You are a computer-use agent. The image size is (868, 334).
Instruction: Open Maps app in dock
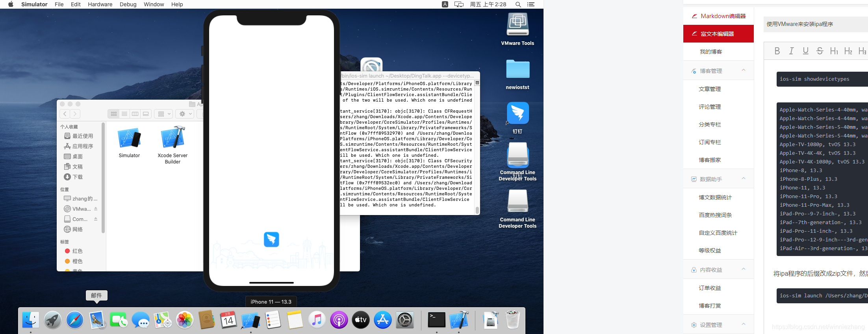(x=163, y=320)
